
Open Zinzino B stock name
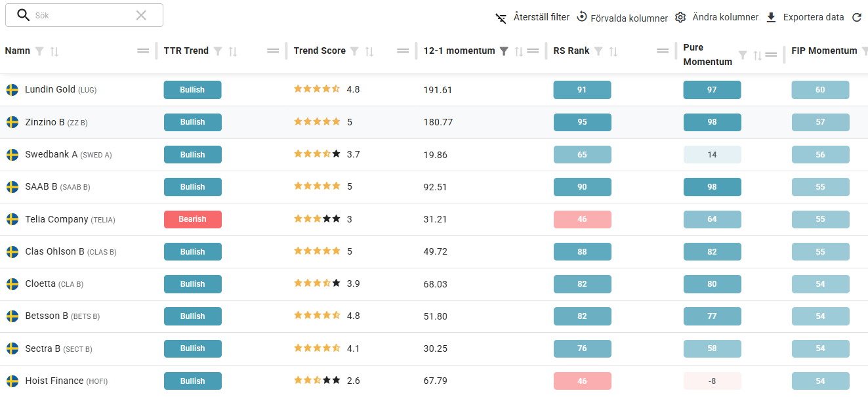click(45, 122)
